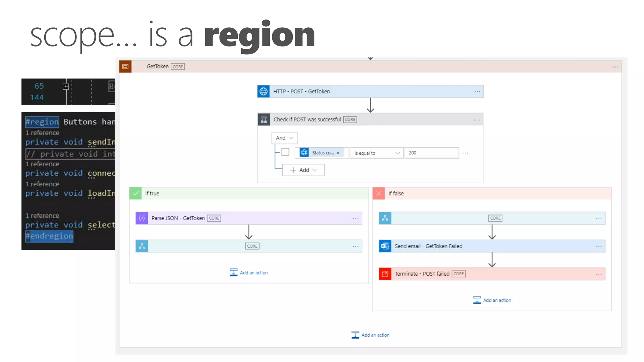Remove the Status code token with its x
644x362 pixels.
(x=338, y=153)
